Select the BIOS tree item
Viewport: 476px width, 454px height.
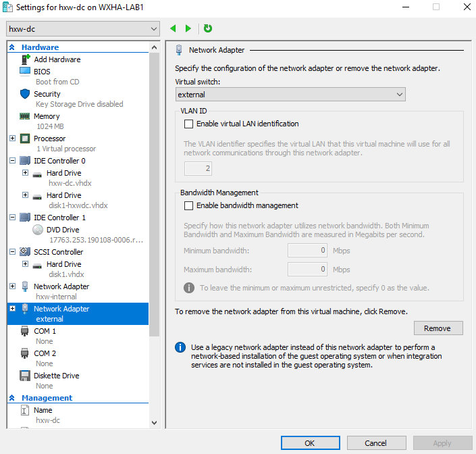click(42, 72)
